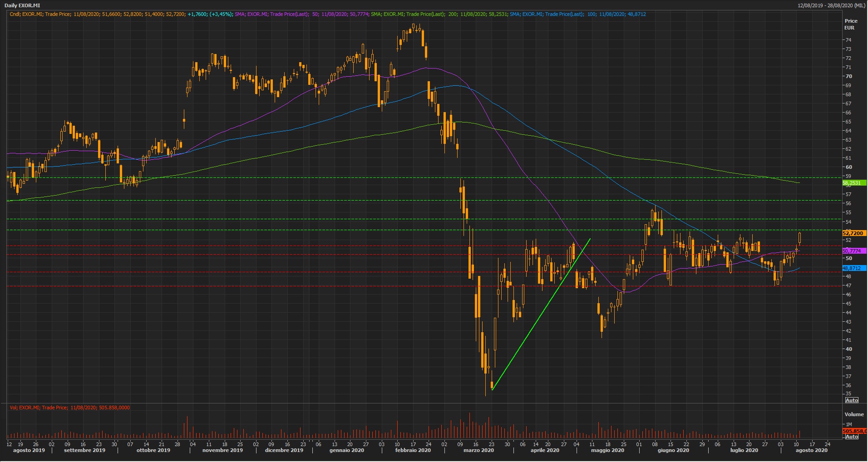Click the orange 52,7200 last price tag
This screenshot has height=462, width=868.
853,233
